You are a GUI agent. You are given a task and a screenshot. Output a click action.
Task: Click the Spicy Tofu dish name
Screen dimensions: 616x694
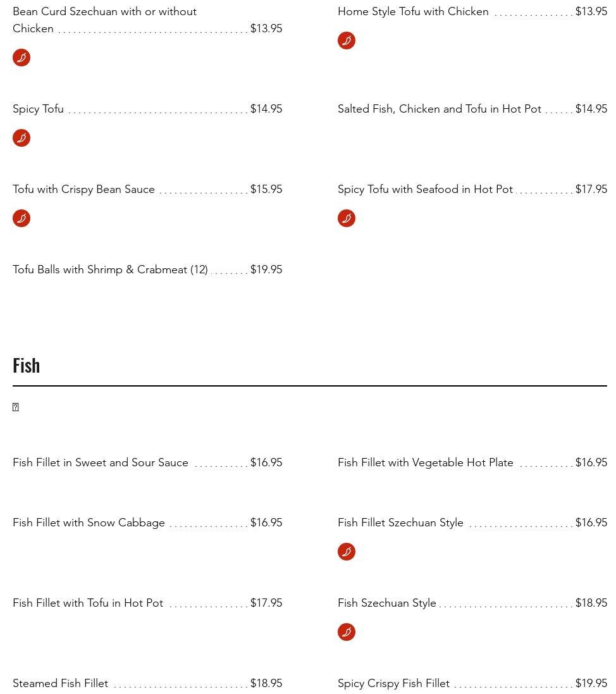pos(38,109)
